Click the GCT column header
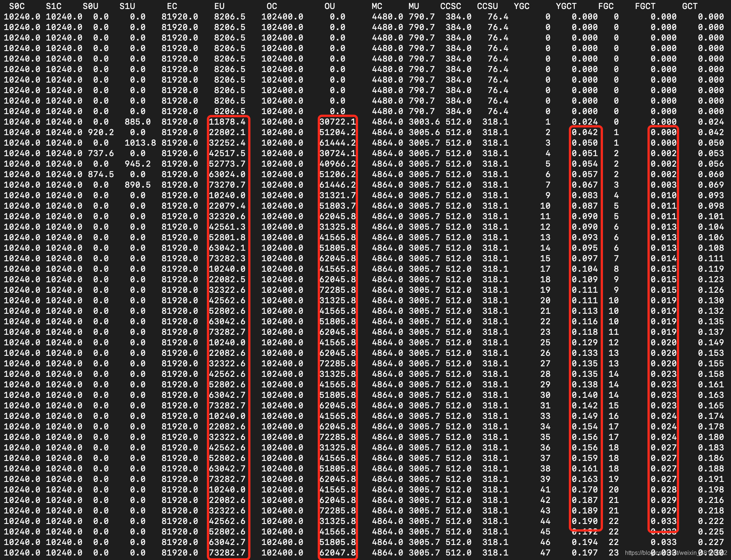The image size is (731, 560). [690, 6]
